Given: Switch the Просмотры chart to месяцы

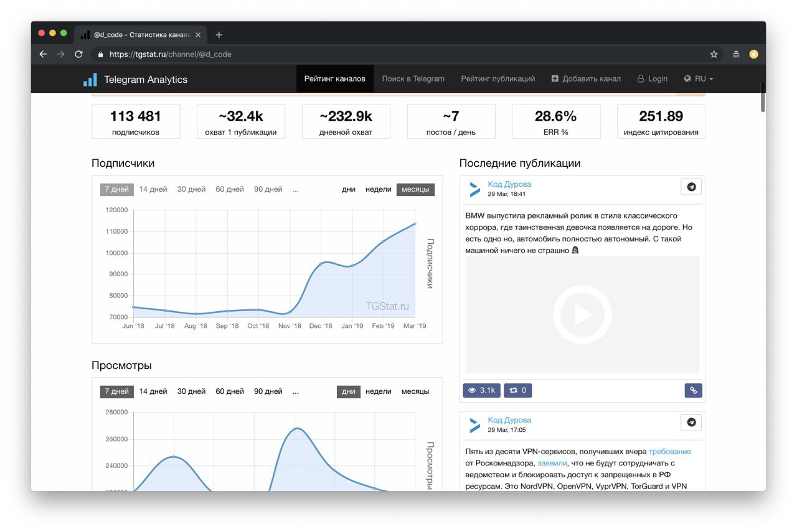Looking at the screenshot, I should point(415,391).
